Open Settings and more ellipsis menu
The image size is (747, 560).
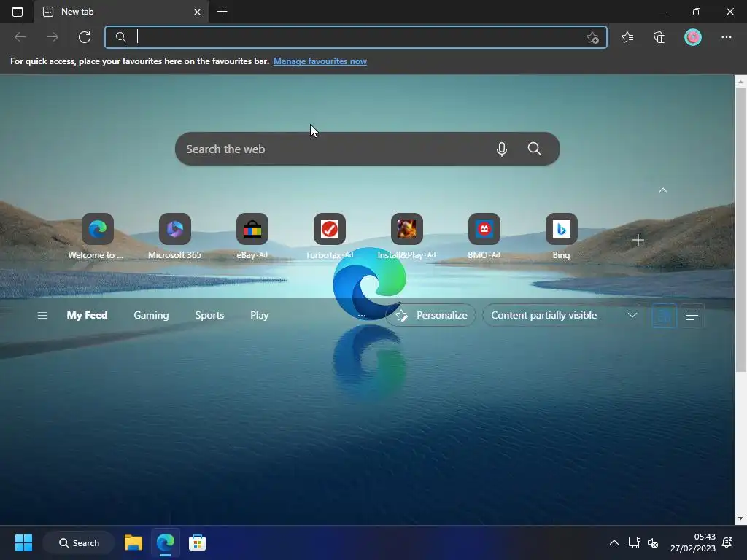tap(726, 37)
